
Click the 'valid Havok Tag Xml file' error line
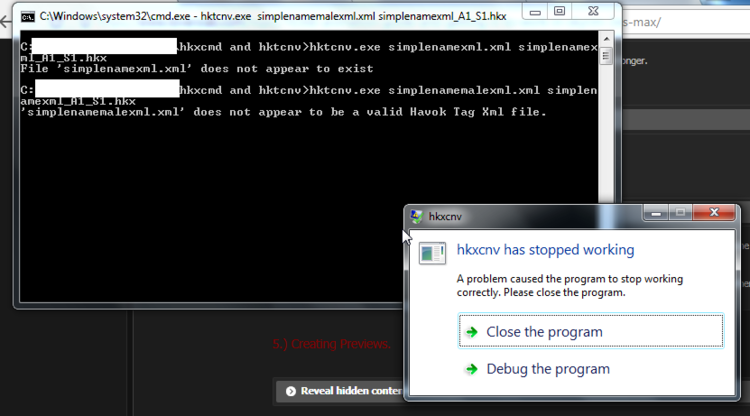(283, 112)
